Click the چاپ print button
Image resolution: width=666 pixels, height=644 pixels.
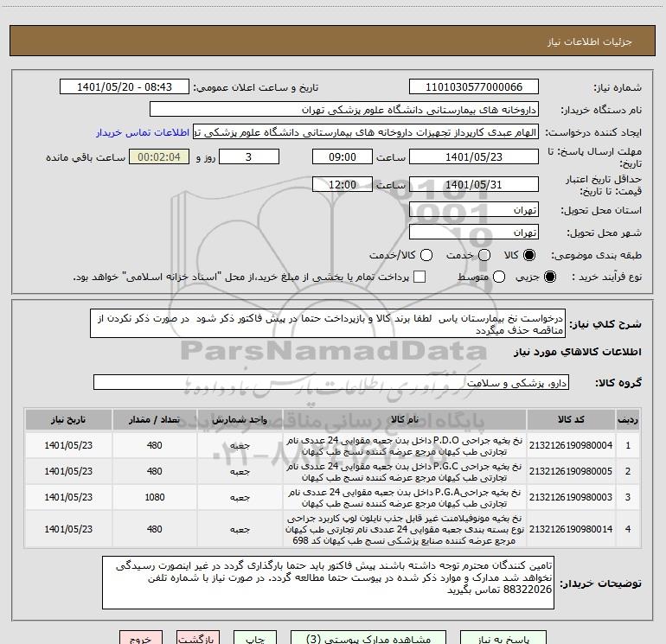(x=255, y=638)
